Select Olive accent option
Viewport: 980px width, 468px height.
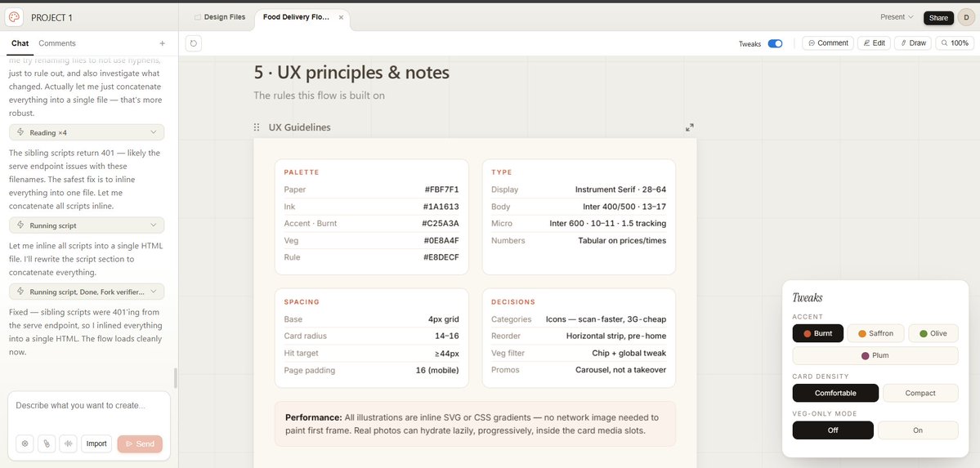click(x=933, y=333)
